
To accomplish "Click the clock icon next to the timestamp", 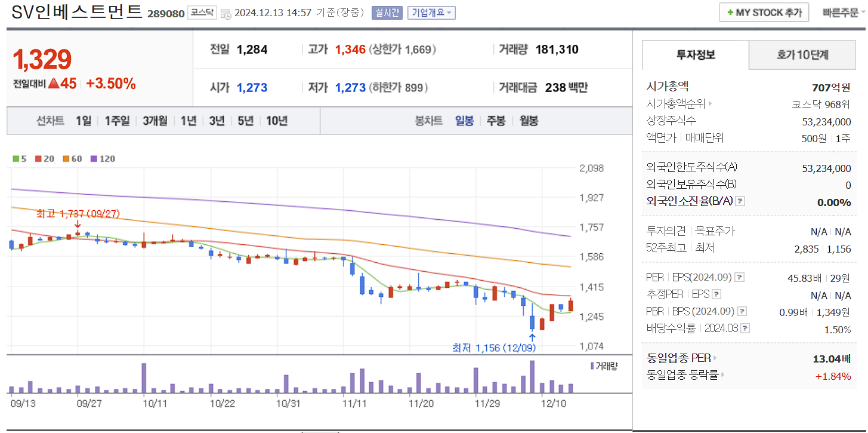I will click(x=227, y=13).
